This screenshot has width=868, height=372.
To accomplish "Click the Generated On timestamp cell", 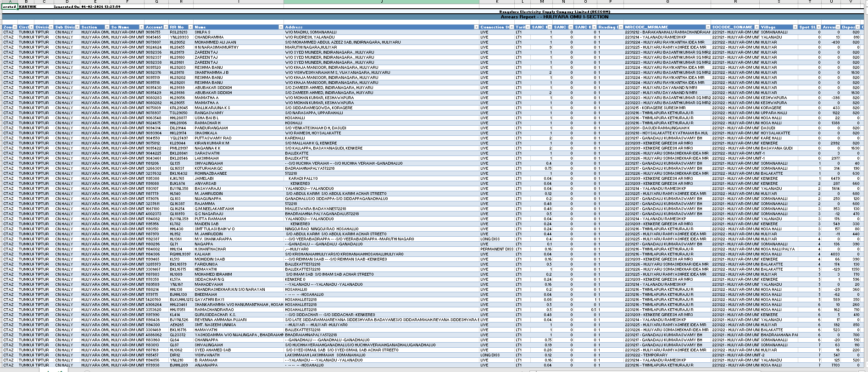I will tap(87, 7).
